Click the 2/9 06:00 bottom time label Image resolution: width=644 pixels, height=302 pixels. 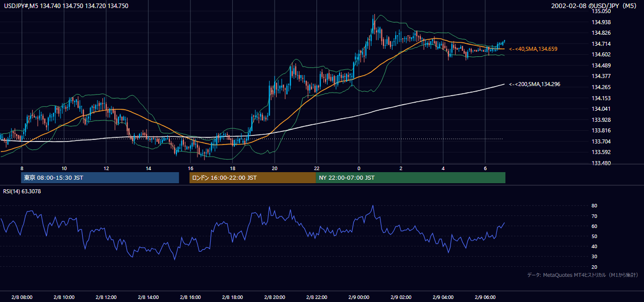485,297
